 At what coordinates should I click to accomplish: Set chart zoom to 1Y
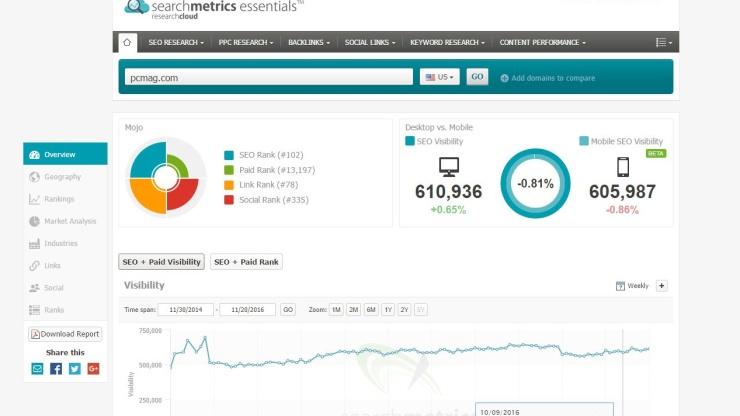388,310
